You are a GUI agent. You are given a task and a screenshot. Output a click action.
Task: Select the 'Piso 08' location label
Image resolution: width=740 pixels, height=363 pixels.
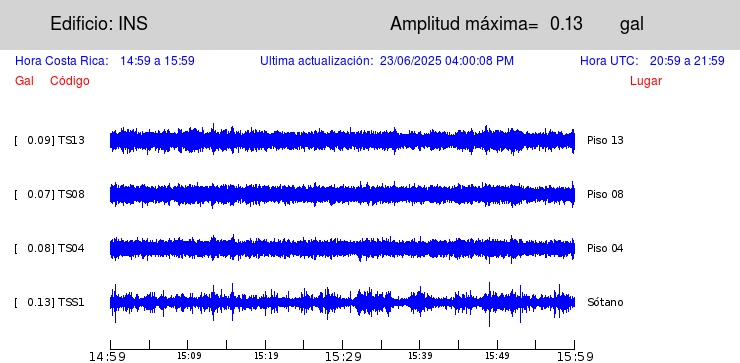(605, 194)
